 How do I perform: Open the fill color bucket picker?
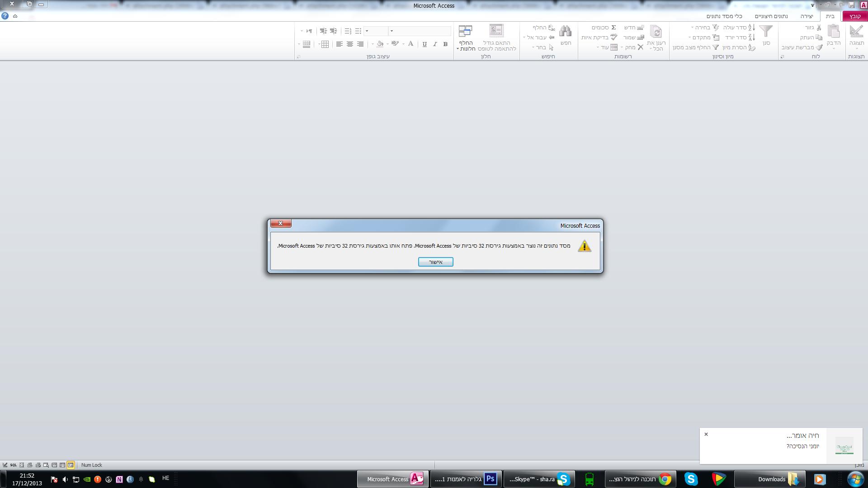pos(380,44)
